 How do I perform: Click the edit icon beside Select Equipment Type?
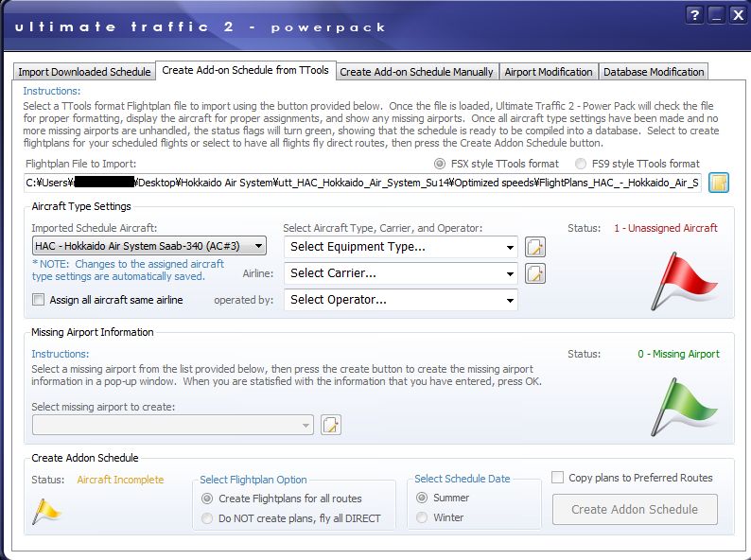535,247
